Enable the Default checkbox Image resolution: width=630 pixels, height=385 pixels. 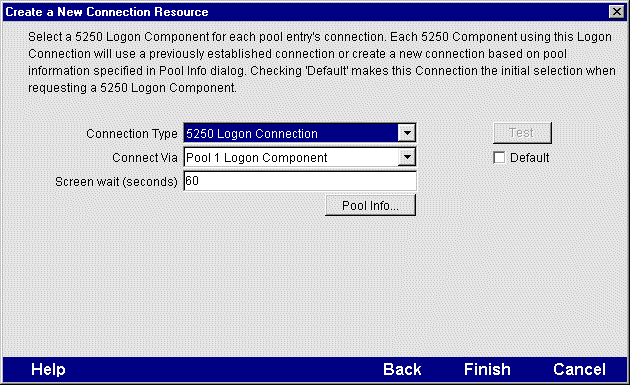[x=499, y=158]
